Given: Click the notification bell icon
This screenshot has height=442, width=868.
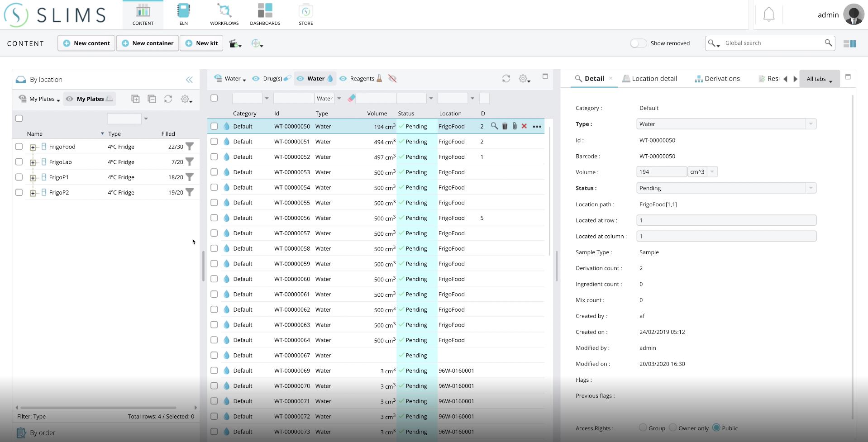Looking at the screenshot, I should (769, 15).
